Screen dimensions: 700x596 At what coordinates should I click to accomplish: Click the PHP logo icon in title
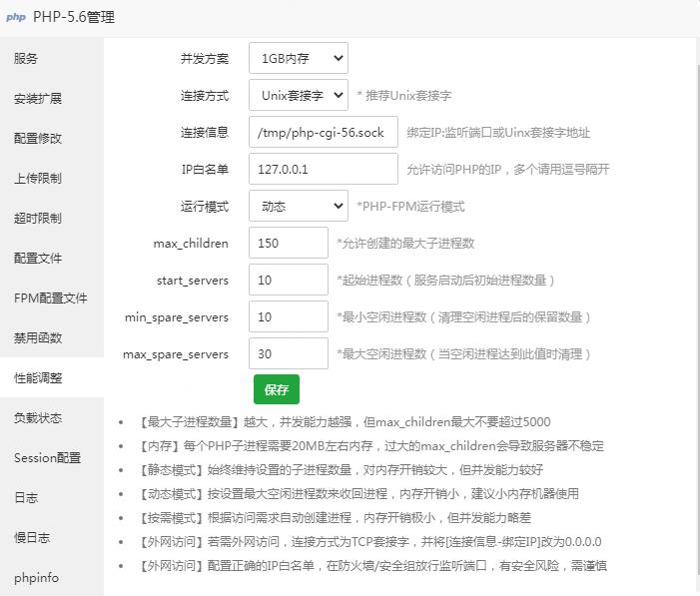point(16,17)
